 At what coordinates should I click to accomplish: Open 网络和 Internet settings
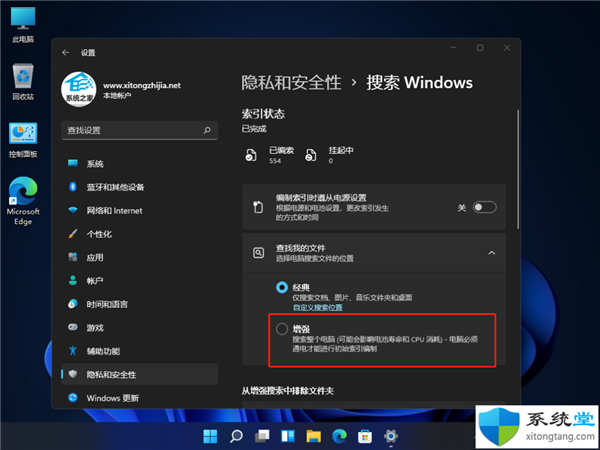coord(140,210)
